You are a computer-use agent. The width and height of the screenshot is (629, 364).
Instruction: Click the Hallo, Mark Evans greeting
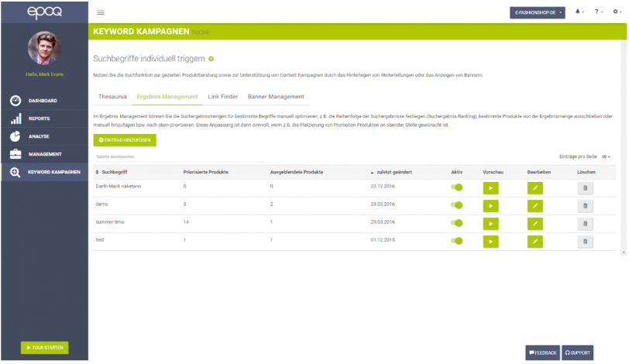[x=44, y=74]
